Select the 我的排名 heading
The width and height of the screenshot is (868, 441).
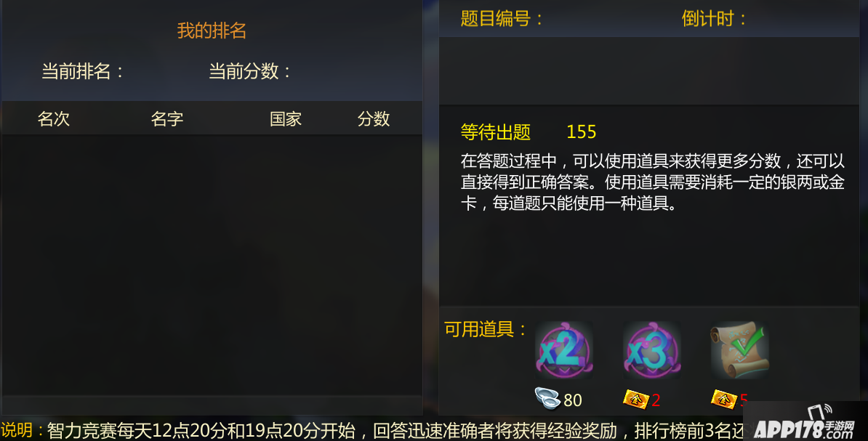212,31
